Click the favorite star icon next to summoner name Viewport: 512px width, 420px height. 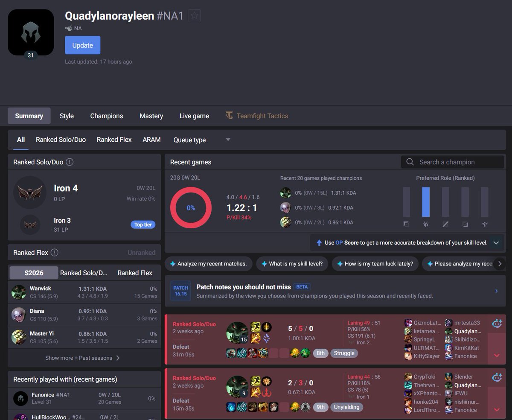point(195,16)
